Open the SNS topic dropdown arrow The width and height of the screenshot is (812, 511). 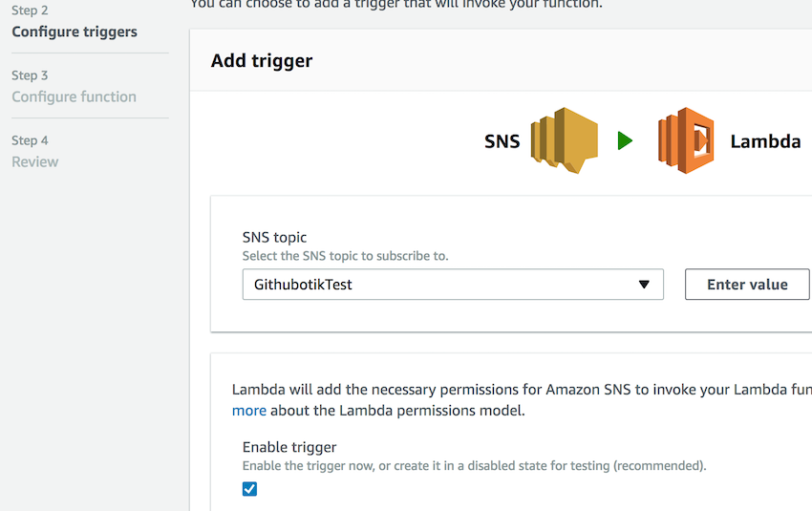(x=644, y=285)
